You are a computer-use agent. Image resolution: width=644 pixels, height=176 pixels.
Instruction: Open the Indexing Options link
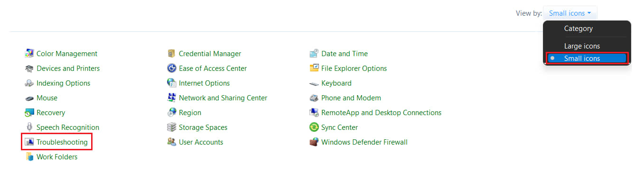[x=63, y=83]
